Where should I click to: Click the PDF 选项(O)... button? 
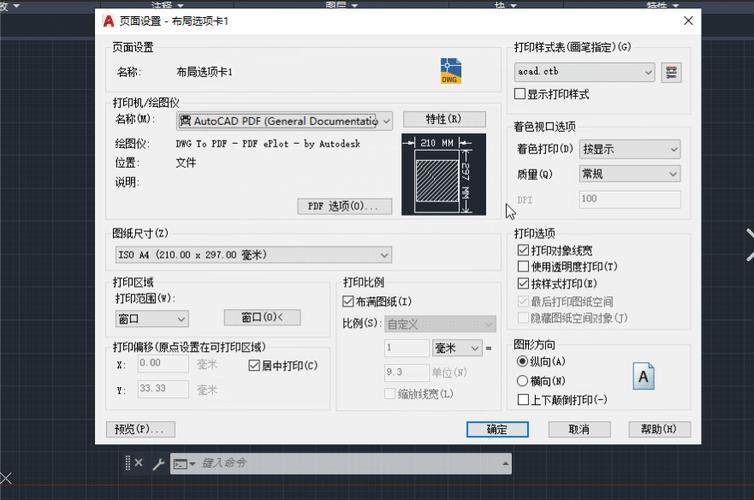(344, 206)
